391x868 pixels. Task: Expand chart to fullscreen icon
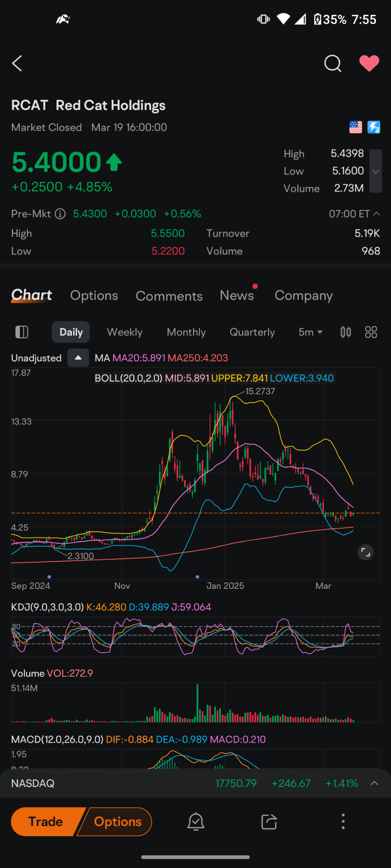366,552
